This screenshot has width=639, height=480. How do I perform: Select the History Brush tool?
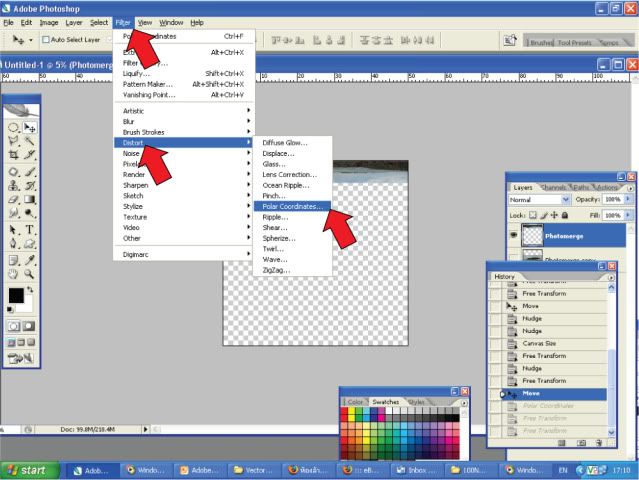pos(29,186)
